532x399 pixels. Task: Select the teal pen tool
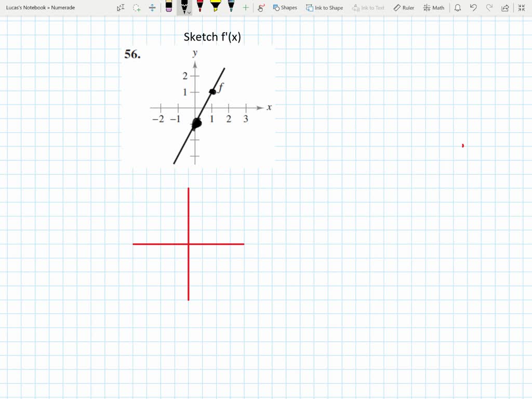tap(231, 7)
